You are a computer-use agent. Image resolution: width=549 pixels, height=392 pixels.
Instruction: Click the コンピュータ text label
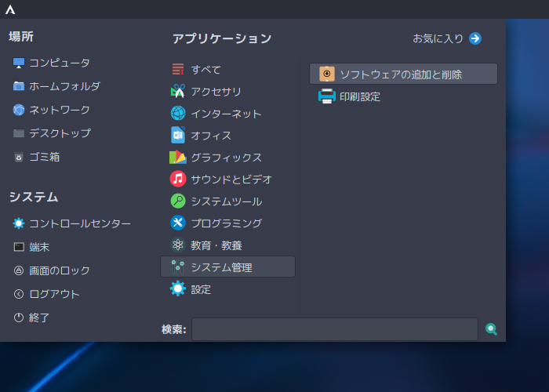point(60,63)
